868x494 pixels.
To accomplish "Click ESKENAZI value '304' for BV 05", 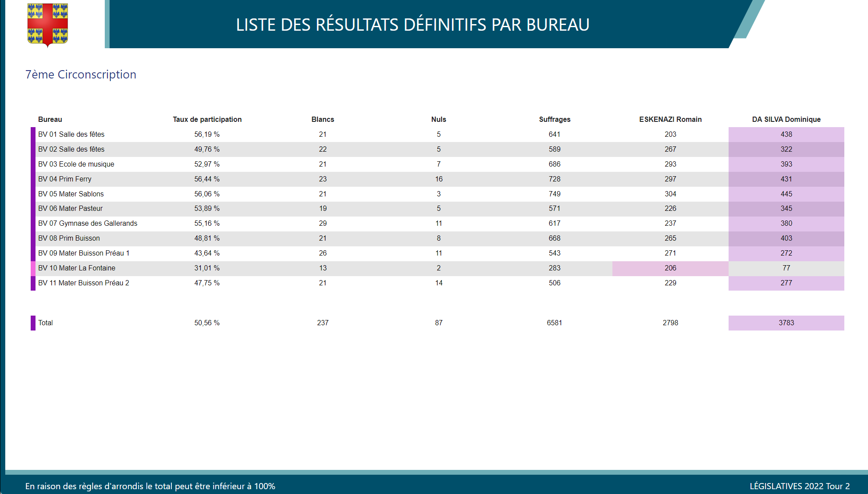I will (670, 194).
